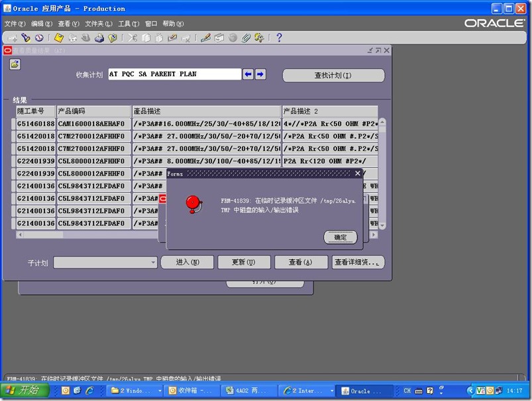Click the 查看详细资... button
Screen dimensions: 532x401
tap(358, 262)
